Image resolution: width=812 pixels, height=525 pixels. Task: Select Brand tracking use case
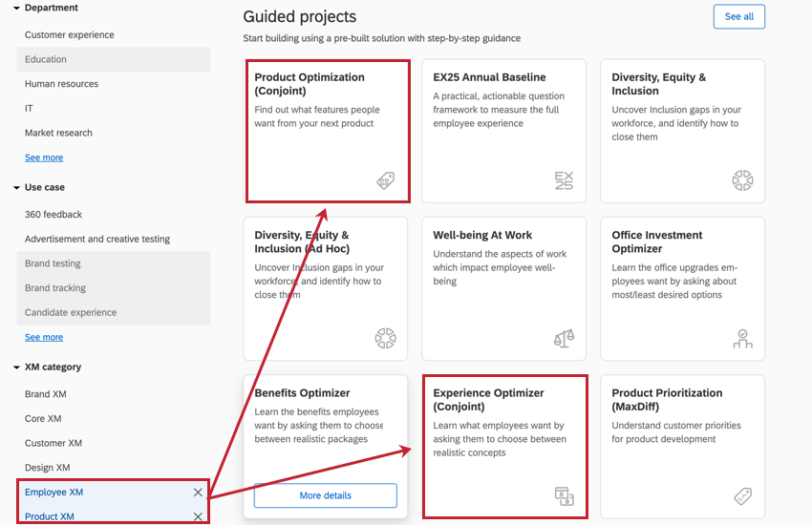point(114,288)
